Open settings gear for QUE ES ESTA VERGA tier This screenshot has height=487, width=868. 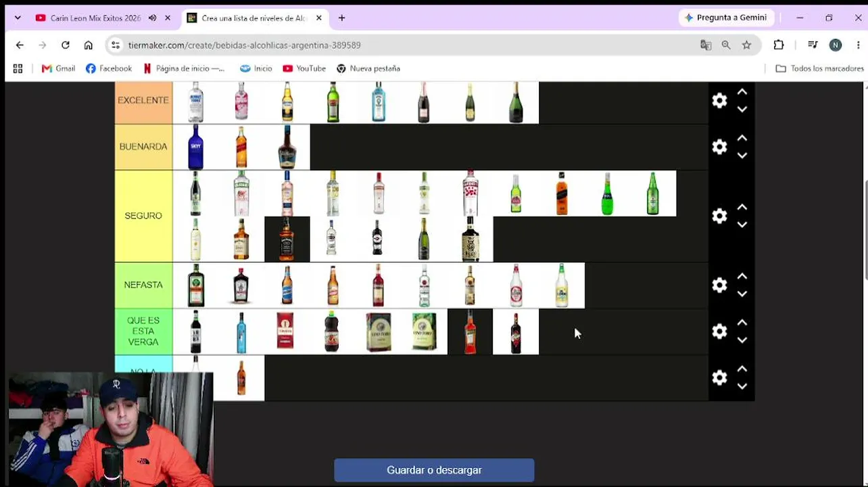(x=719, y=331)
